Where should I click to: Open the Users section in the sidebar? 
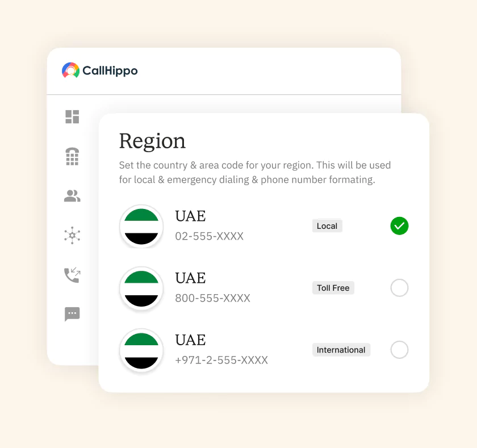72,196
